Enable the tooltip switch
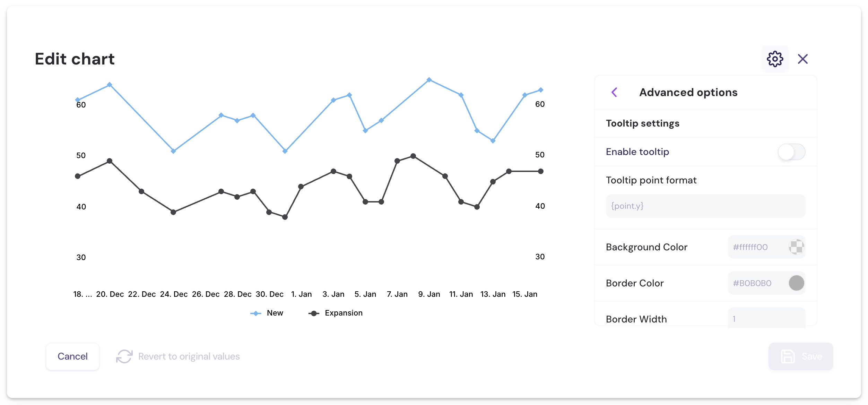Viewport: 868px width, 405px height. [x=791, y=152]
